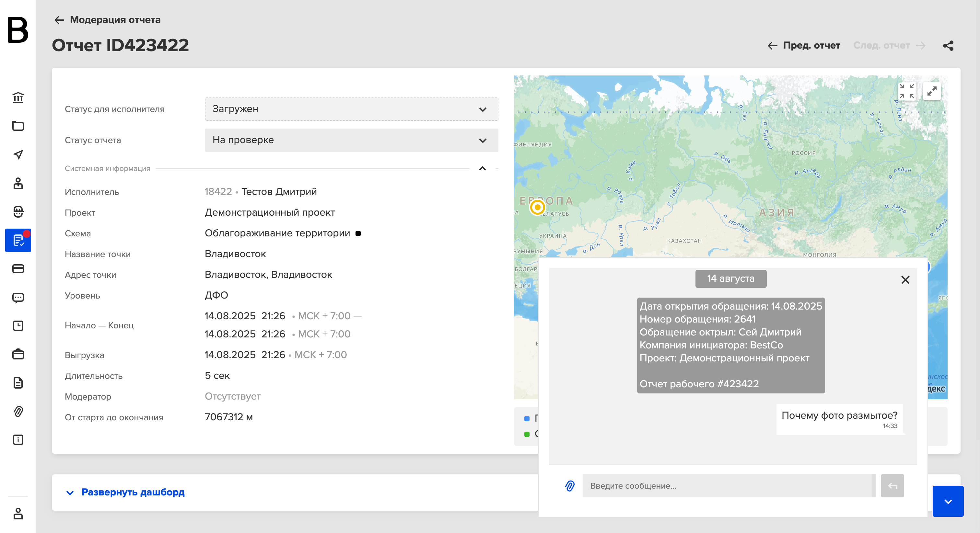Close the chat popup
The height and width of the screenshot is (533, 980).
pyautogui.click(x=905, y=280)
